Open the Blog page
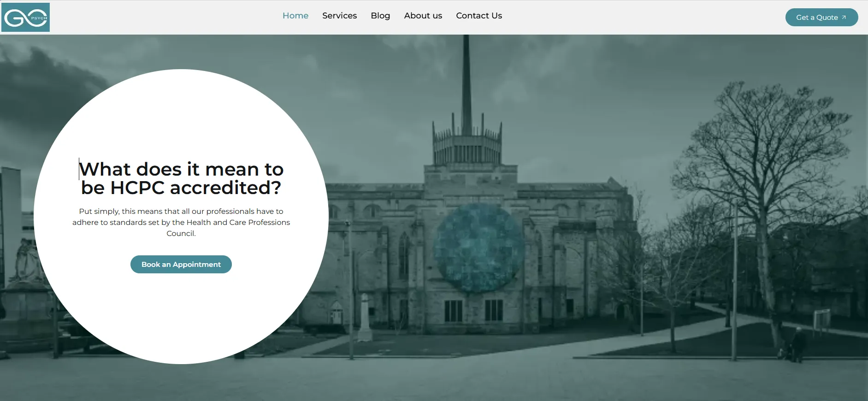868x401 pixels. coord(380,16)
